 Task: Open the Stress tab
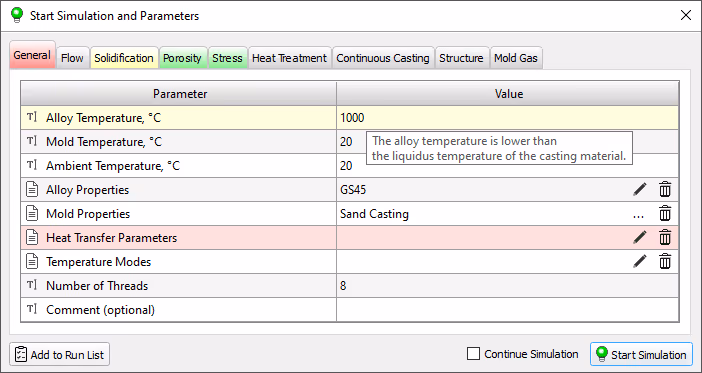(227, 58)
